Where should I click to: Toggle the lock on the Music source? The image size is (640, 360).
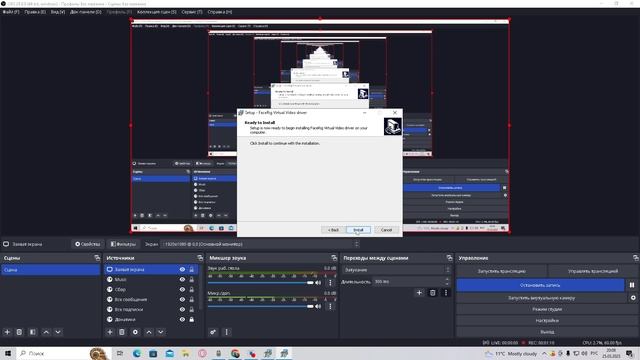click(x=191, y=279)
